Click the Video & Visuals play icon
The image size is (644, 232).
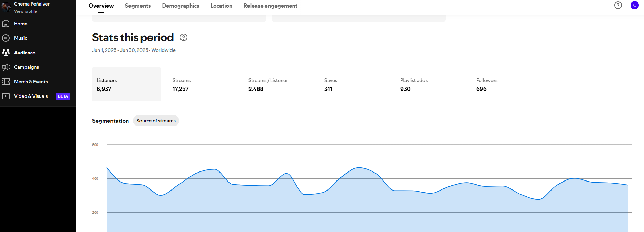[x=6, y=96]
